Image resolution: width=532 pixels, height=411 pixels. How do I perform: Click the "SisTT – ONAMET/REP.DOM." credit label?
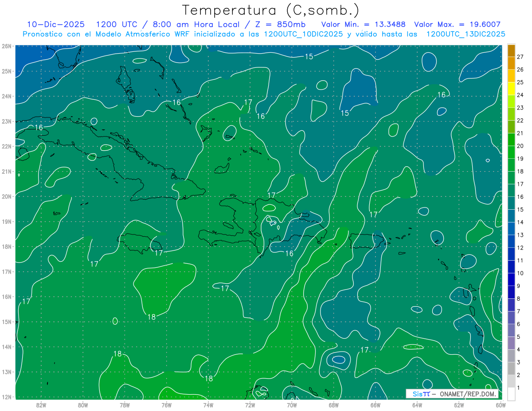[452, 394]
